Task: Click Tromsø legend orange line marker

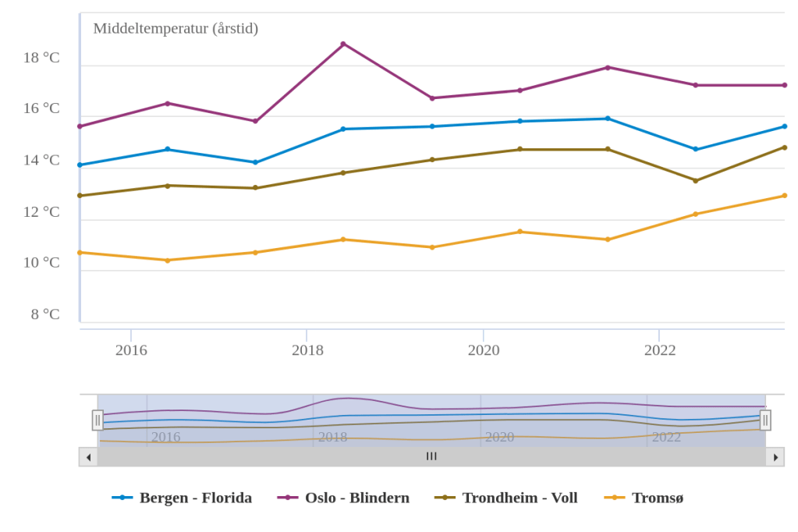Action: 615,498
